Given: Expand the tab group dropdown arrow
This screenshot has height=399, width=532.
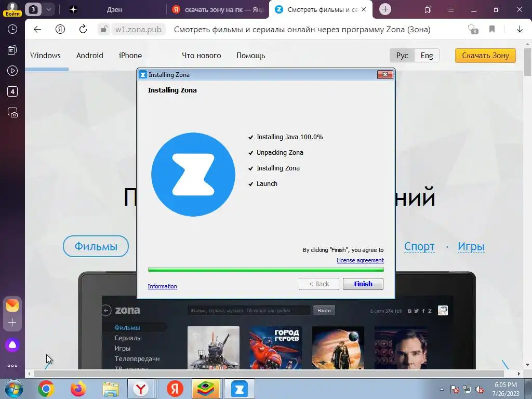Looking at the screenshot, I should 48,9.
